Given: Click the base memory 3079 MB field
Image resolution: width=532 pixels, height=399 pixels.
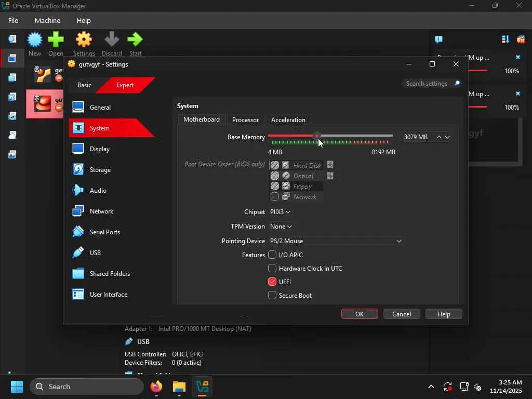Looking at the screenshot, I should [x=418, y=137].
